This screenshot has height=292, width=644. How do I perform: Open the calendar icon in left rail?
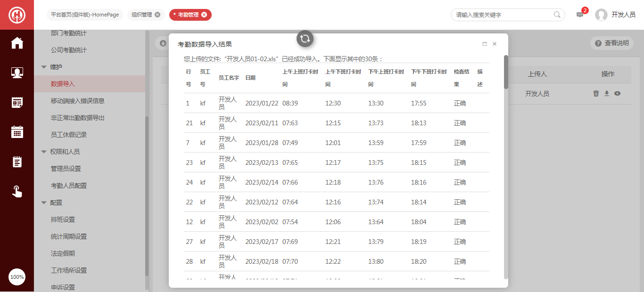click(17, 132)
